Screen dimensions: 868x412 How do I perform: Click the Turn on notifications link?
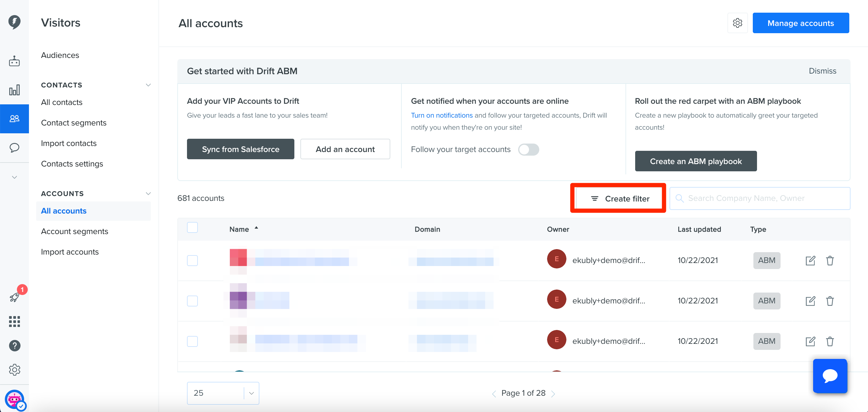(x=442, y=115)
